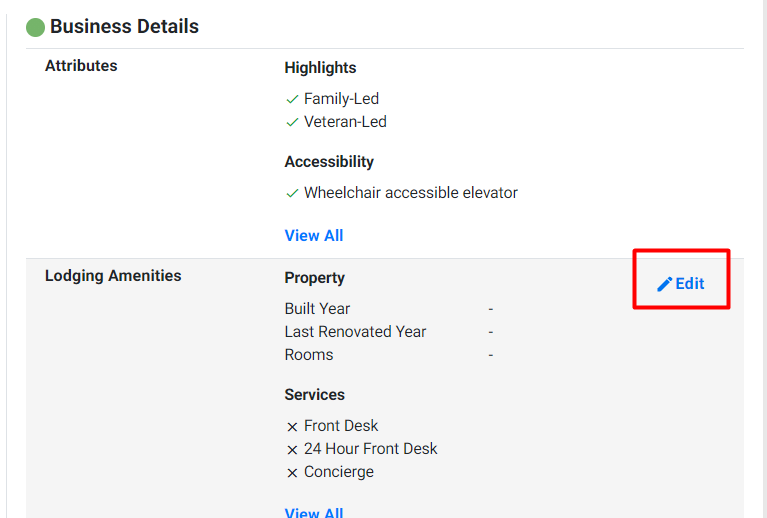This screenshot has width=767, height=518.
Task: Select the Lodging Amenities row label
Action: (x=113, y=275)
